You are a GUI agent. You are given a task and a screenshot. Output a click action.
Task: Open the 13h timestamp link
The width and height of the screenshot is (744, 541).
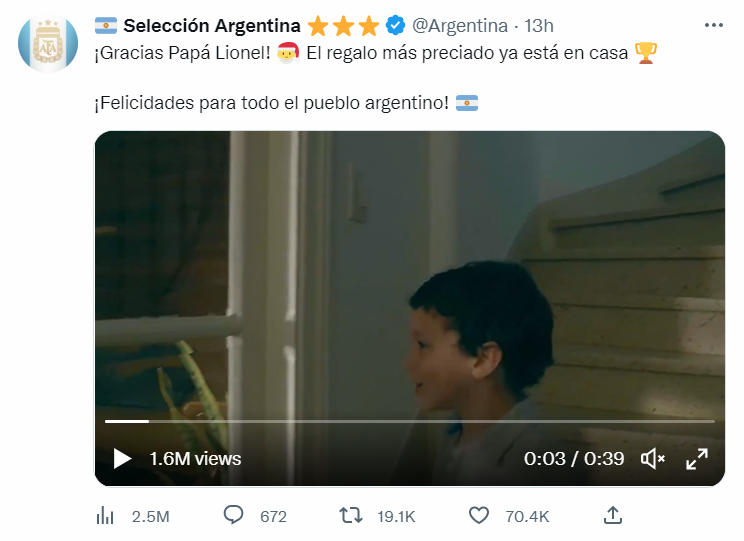click(x=539, y=26)
